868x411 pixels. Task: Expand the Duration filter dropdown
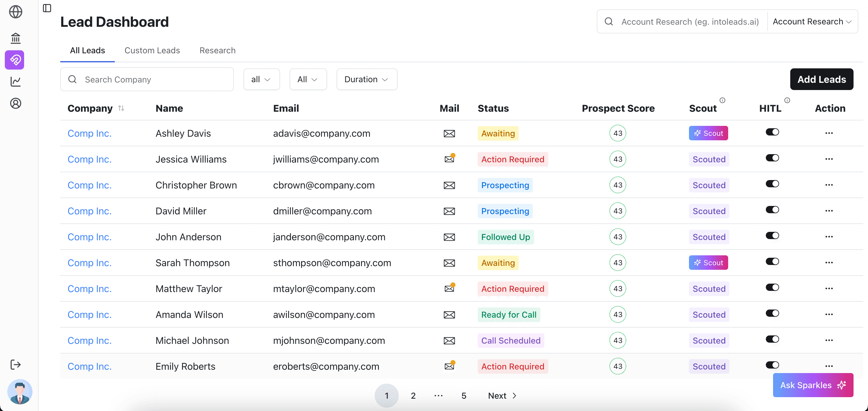click(x=366, y=79)
